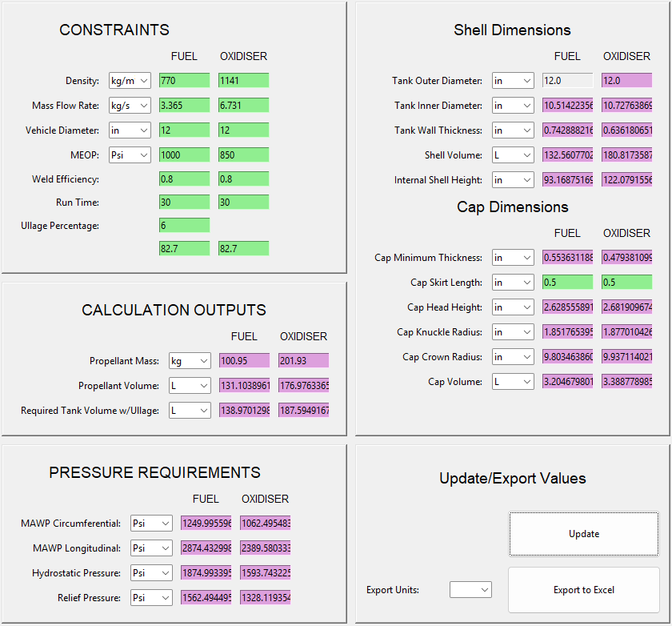This screenshot has height=626, width=672.
Task: Open Tank Wall Thickness unit dropdown
Action: pos(513,130)
